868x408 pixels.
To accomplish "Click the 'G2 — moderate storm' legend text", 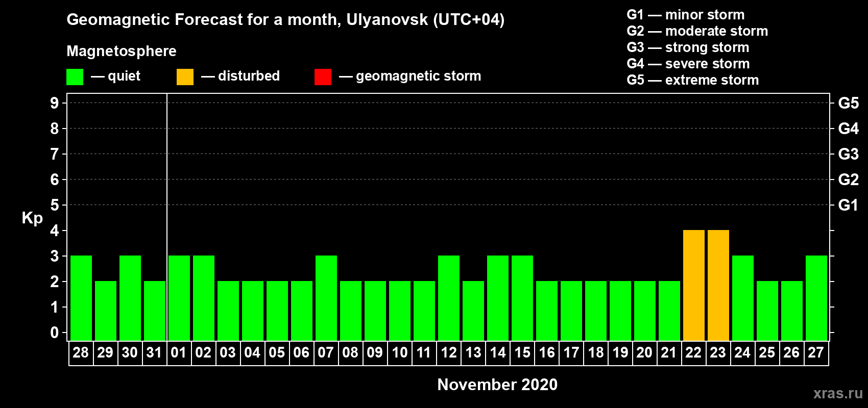I will click(x=697, y=31).
